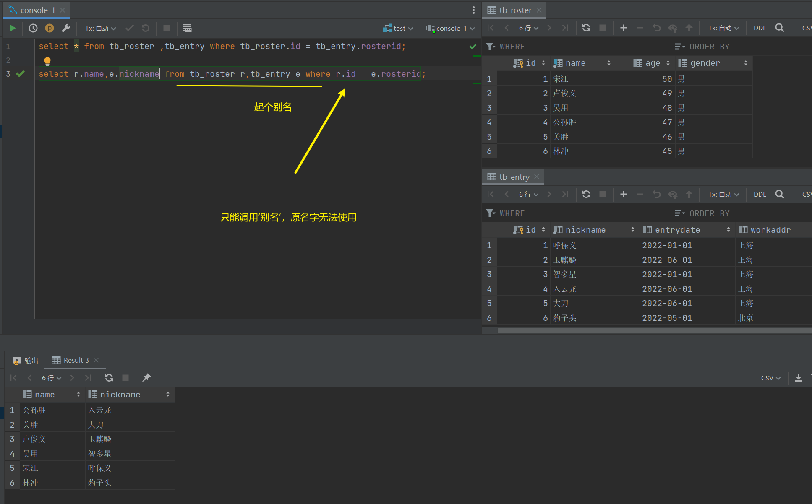Image resolution: width=812 pixels, height=504 pixels.
Task: Search in the tb_roster table
Action: pyautogui.click(x=779, y=28)
